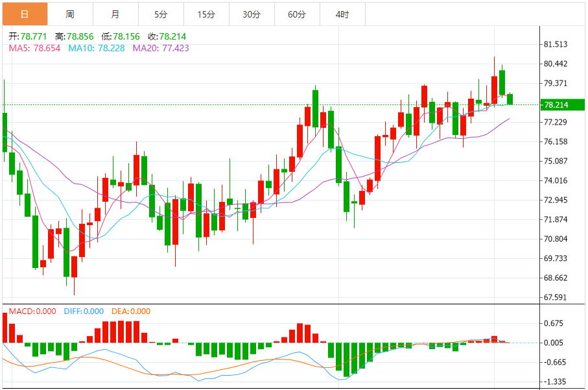Viewport: 588px width, 390px height.
Task: Click the 69.733 price axis label
Action: [x=556, y=259]
